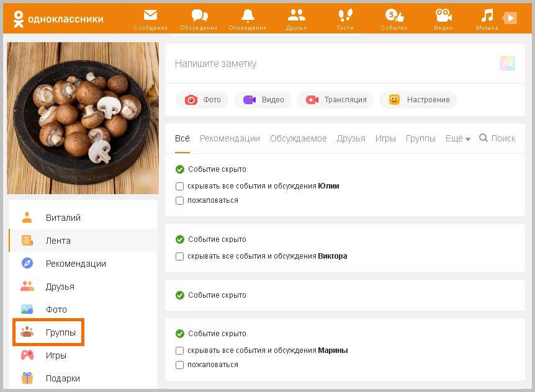Click the Виктора name link

coord(333,256)
